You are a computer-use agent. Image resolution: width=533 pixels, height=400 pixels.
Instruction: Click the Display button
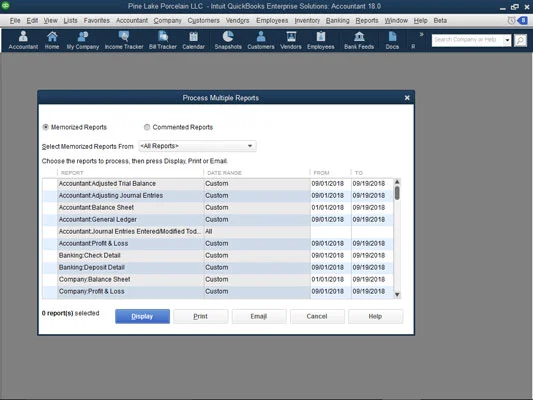tap(142, 316)
